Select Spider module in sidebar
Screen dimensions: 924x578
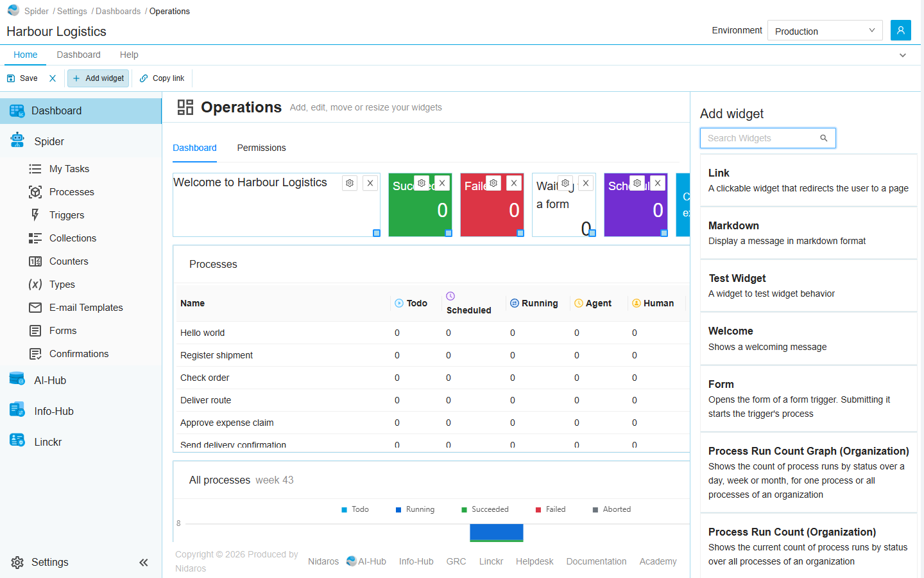(x=81, y=141)
